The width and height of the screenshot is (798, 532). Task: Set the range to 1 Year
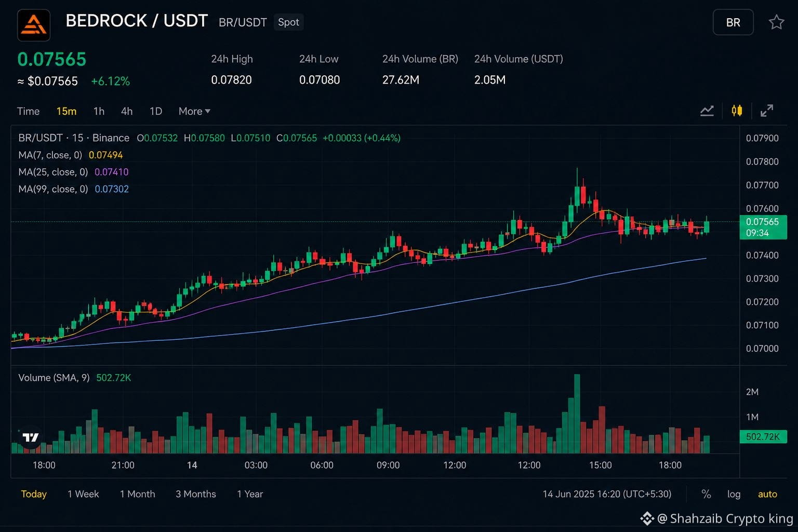click(x=250, y=494)
